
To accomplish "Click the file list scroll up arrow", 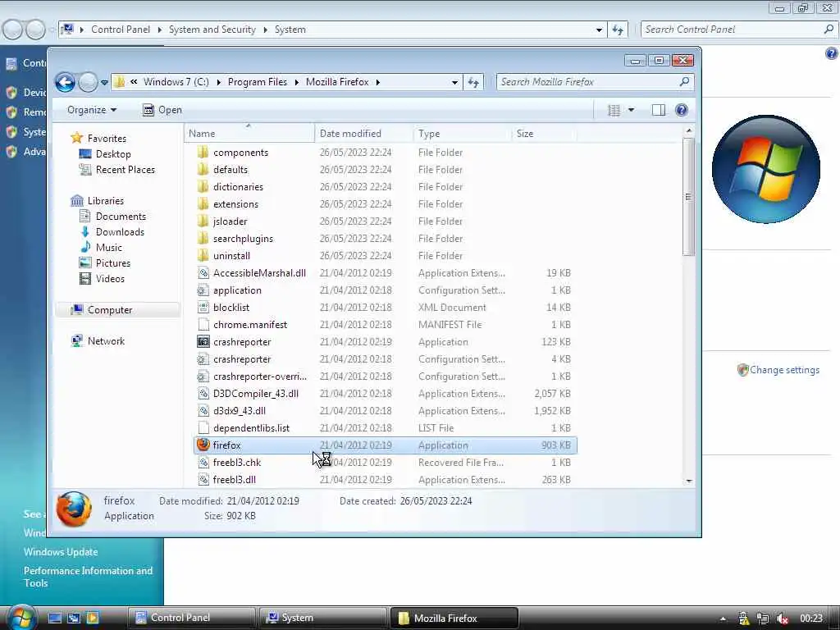I will pyautogui.click(x=689, y=130).
